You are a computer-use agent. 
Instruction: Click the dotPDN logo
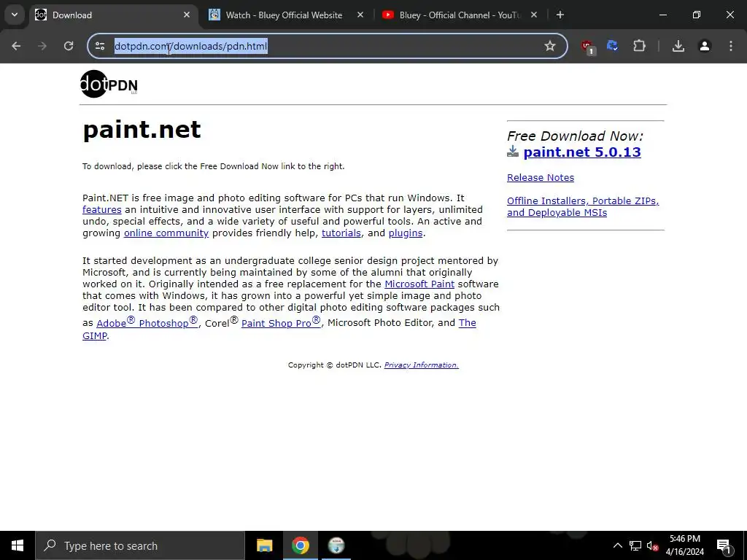(x=109, y=85)
